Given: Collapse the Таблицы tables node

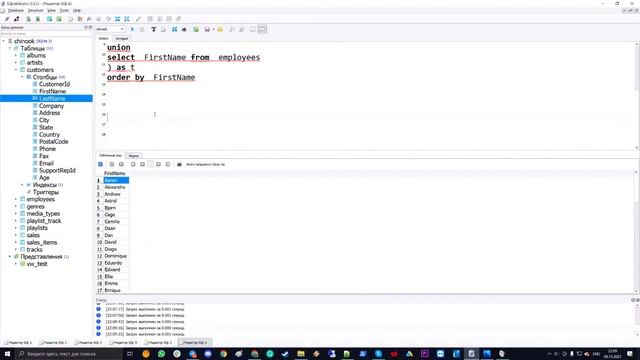Looking at the screenshot, I should point(10,48).
